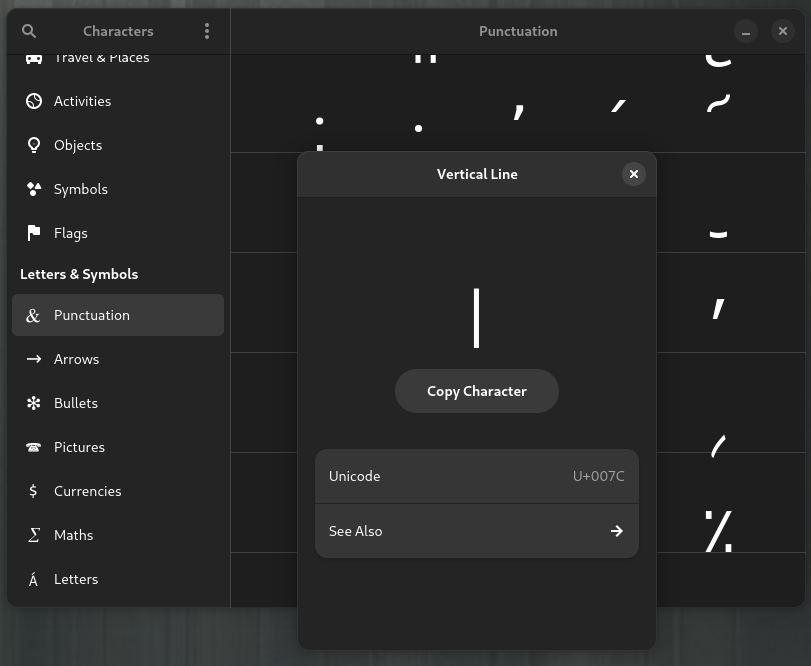Viewport: 811px width, 666px height.
Task: Select the Pictures telephone category
Action: pos(118,447)
